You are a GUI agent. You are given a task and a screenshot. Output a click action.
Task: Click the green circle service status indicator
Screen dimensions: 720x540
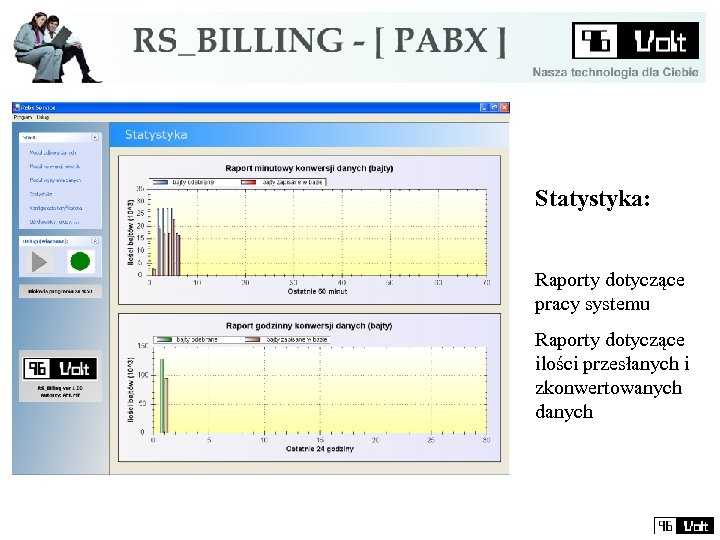coord(80,262)
